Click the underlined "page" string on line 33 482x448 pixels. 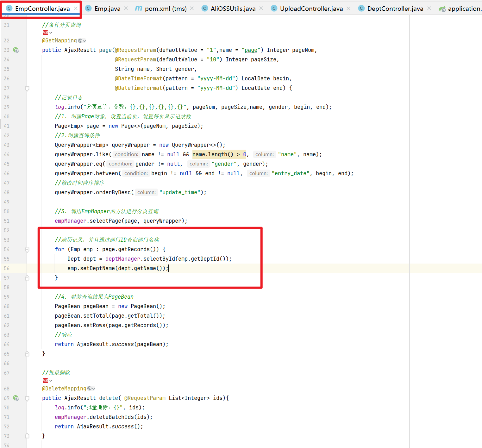pyautogui.click(x=251, y=50)
